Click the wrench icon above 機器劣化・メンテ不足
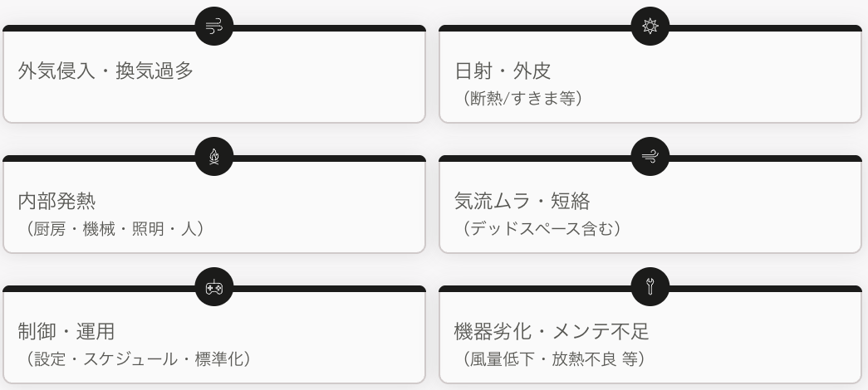This screenshot has height=390, width=868. [x=650, y=288]
